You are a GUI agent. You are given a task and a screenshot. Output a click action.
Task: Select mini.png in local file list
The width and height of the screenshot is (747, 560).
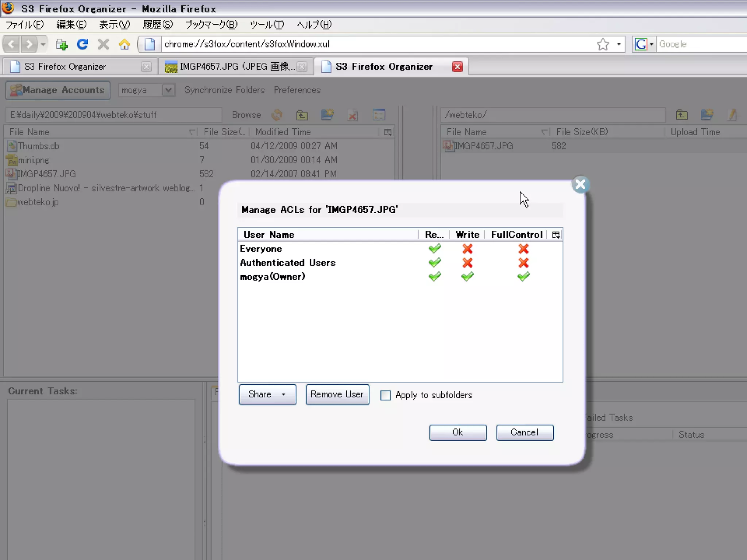pyautogui.click(x=199, y=160)
